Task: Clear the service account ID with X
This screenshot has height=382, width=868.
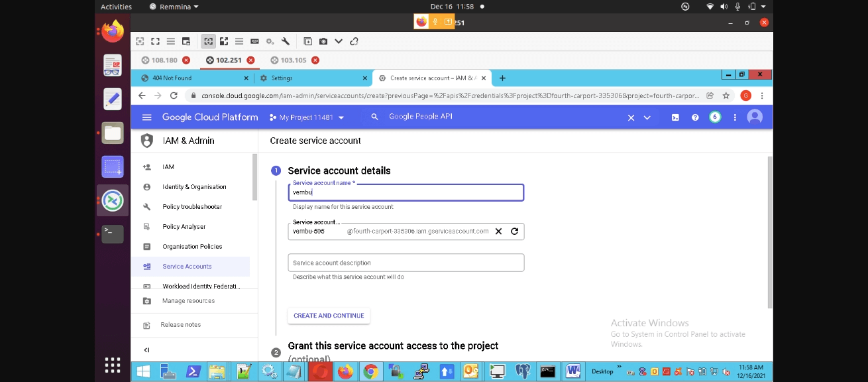Action: pos(499,231)
